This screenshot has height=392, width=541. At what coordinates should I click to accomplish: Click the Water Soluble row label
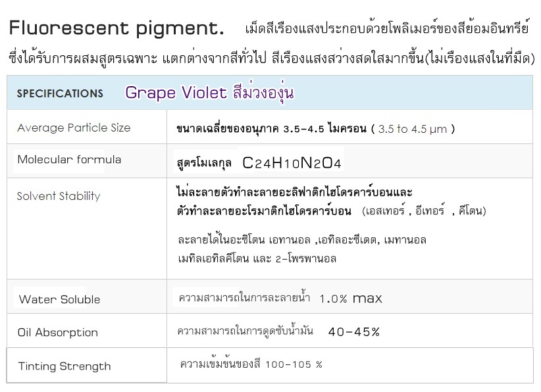pyautogui.click(x=59, y=299)
